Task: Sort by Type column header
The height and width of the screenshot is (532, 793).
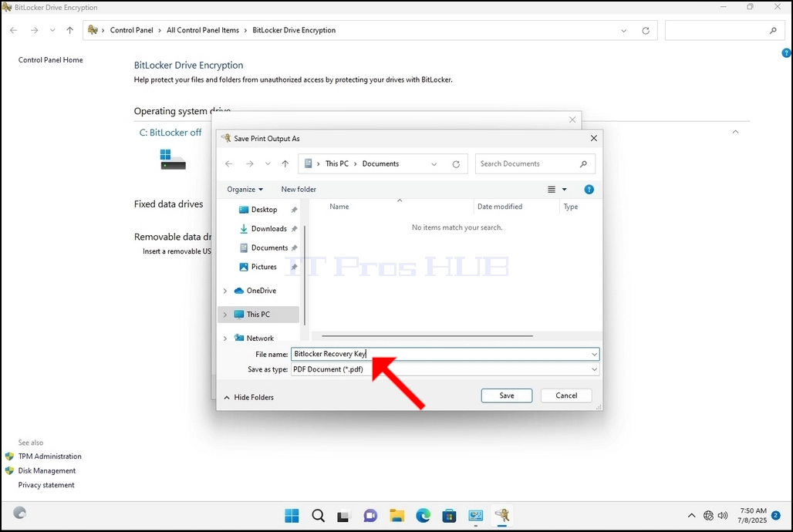Action: click(571, 207)
